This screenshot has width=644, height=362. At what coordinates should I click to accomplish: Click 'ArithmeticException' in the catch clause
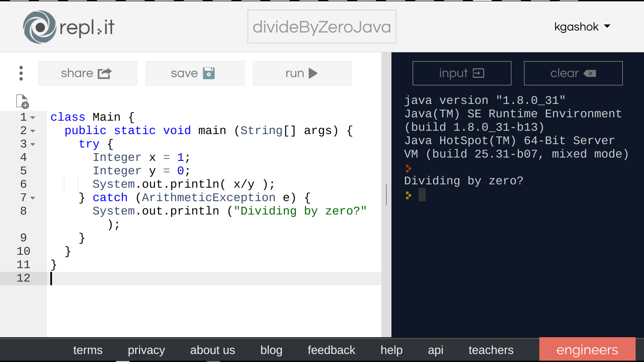pos(209,198)
